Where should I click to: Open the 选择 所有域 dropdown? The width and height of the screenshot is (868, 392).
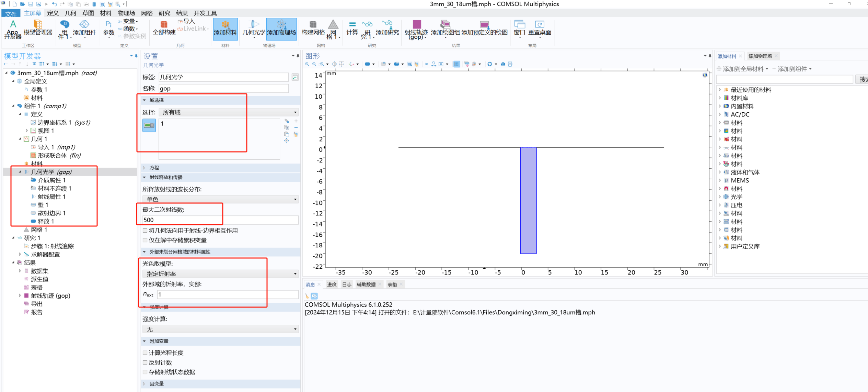tap(228, 112)
